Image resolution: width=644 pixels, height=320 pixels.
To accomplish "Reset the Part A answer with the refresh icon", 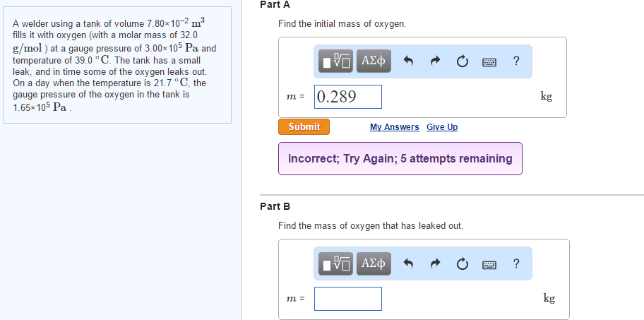I will [x=462, y=61].
